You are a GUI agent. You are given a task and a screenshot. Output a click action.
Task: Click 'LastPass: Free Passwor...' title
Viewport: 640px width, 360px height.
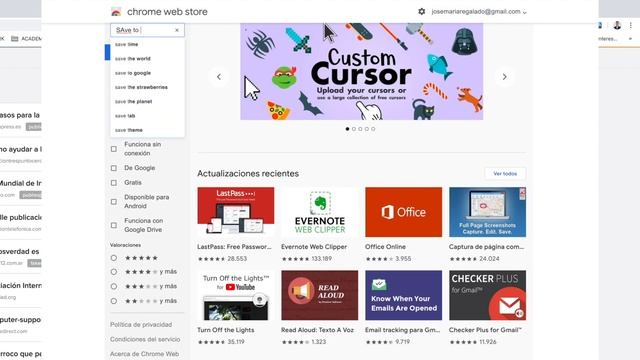coord(234,247)
